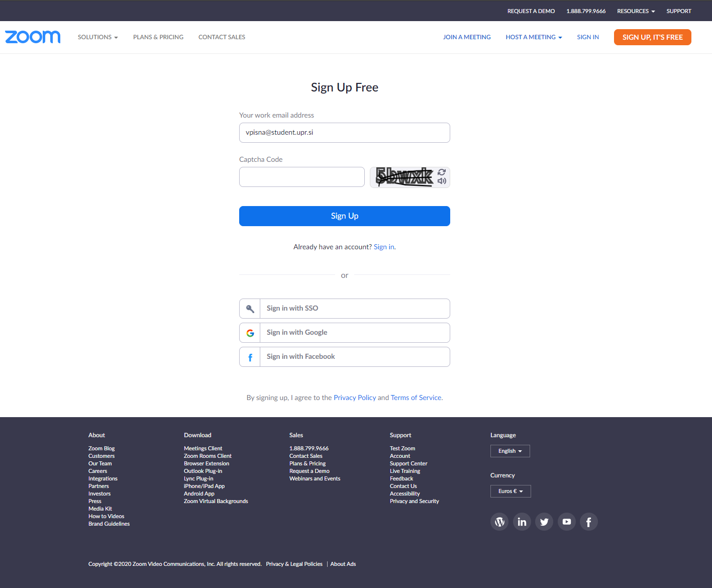Open the Outlook Plug-in link
This screenshot has height=588, width=712.
point(203,471)
